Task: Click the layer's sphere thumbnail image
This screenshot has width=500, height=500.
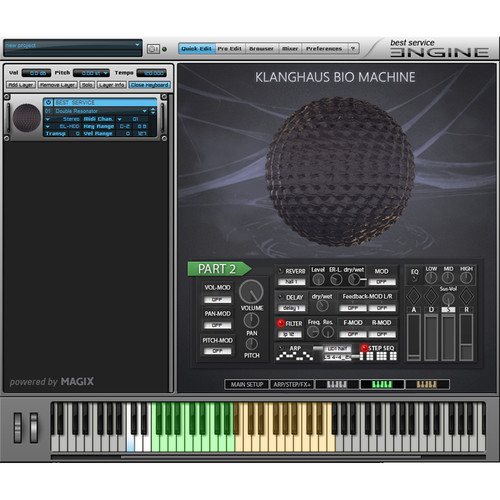Action: click(x=26, y=118)
